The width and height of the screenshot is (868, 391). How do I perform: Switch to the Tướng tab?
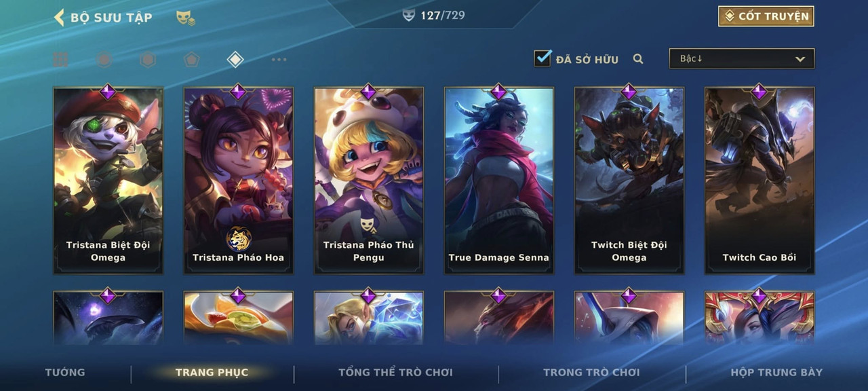pyautogui.click(x=65, y=372)
